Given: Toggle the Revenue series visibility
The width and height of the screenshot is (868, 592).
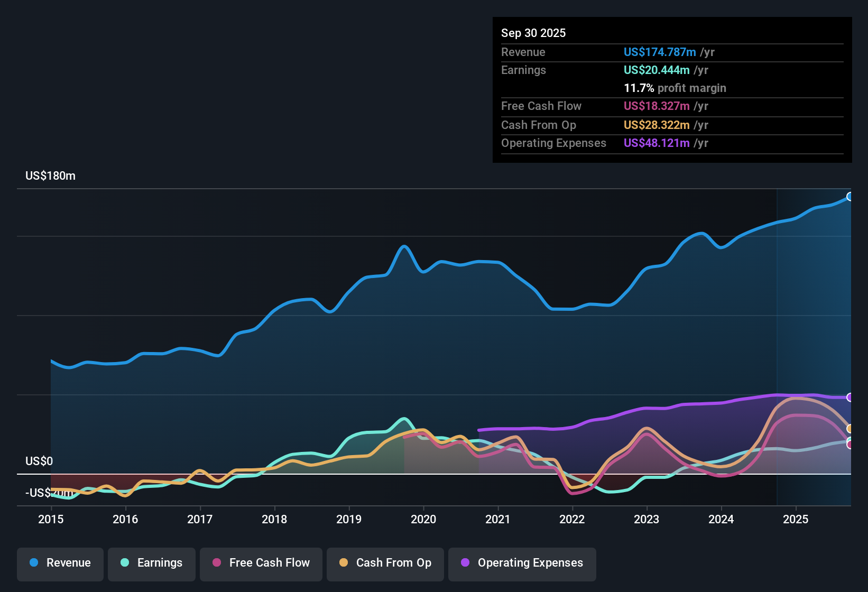Looking at the screenshot, I should point(60,563).
